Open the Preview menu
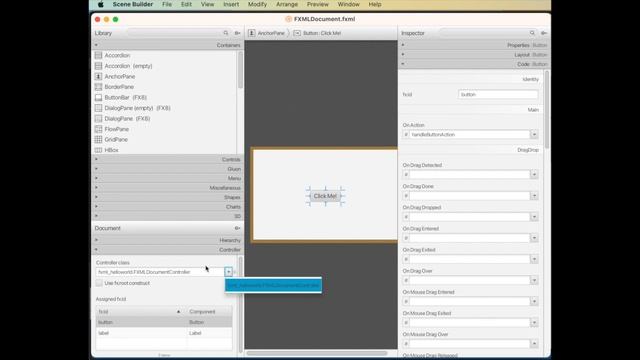The width and height of the screenshot is (640, 360). coord(318,4)
